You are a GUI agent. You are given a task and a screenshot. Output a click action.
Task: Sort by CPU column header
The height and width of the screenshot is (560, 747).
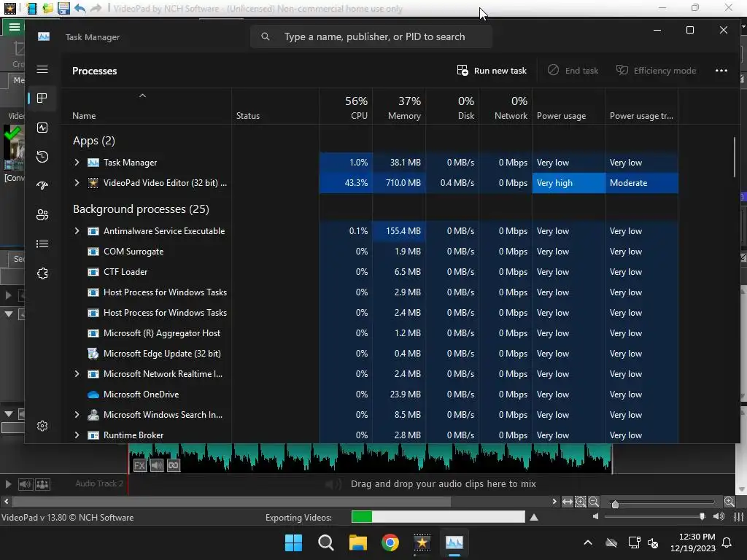point(346,106)
